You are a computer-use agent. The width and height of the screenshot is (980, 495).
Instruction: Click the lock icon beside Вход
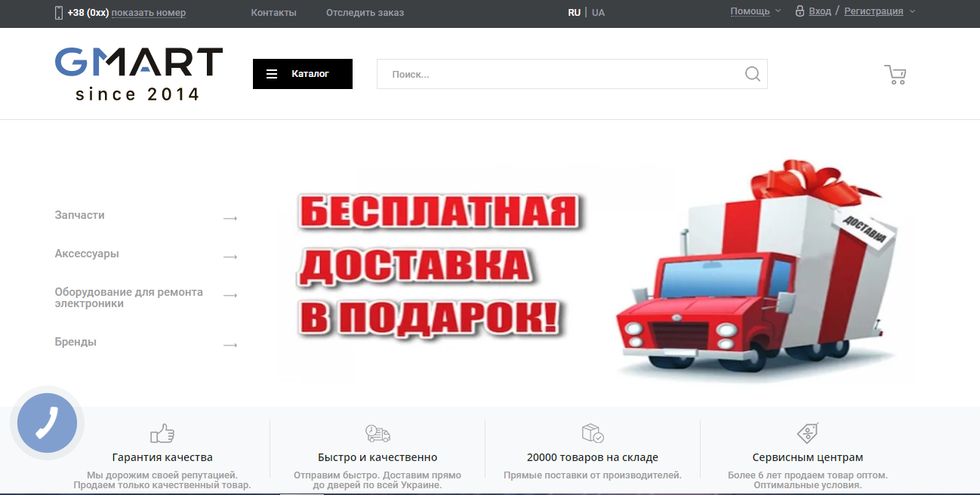click(x=800, y=11)
